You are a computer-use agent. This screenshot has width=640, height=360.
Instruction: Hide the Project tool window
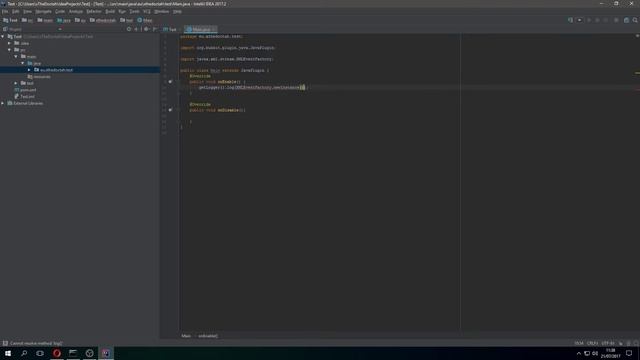point(155,29)
